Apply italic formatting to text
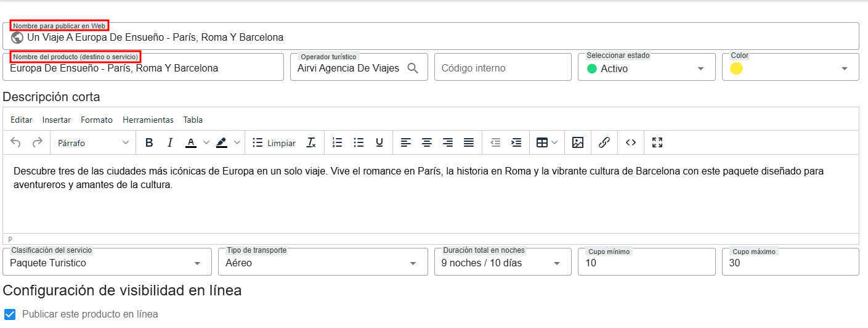This screenshot has height=328, width=868. (x=170, y=142)
